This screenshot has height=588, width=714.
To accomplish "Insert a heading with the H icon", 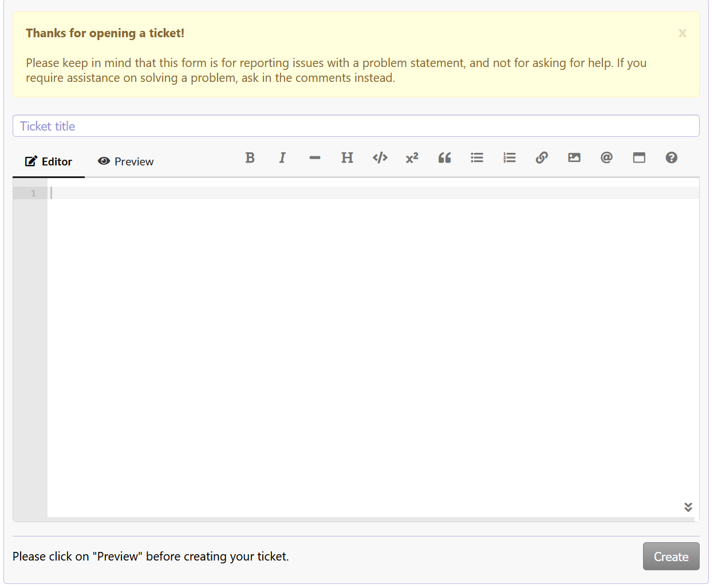I will coord(347,157).
